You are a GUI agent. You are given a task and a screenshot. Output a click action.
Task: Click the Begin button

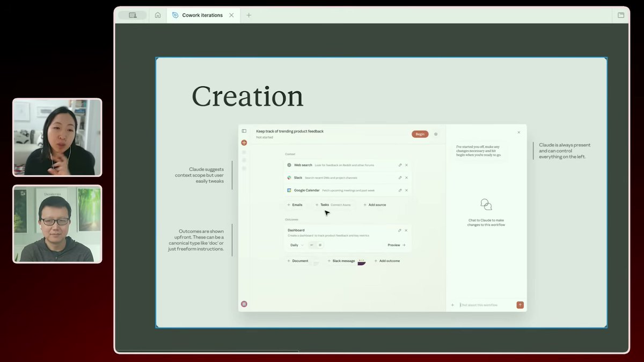coord(420,134)
